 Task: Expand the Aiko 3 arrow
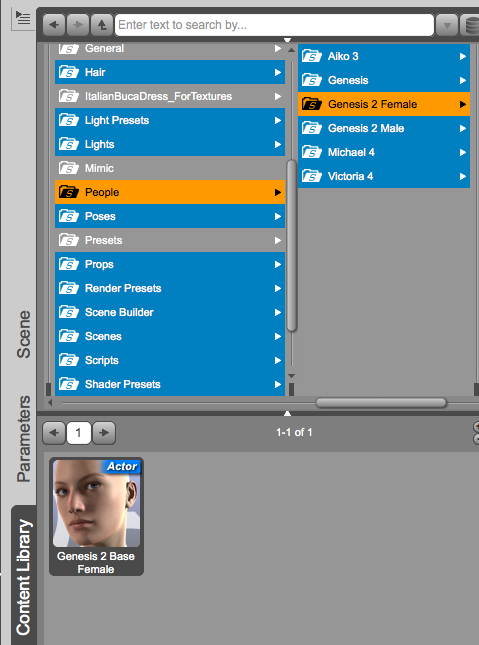pyautogui.click(x=463, y=56)
